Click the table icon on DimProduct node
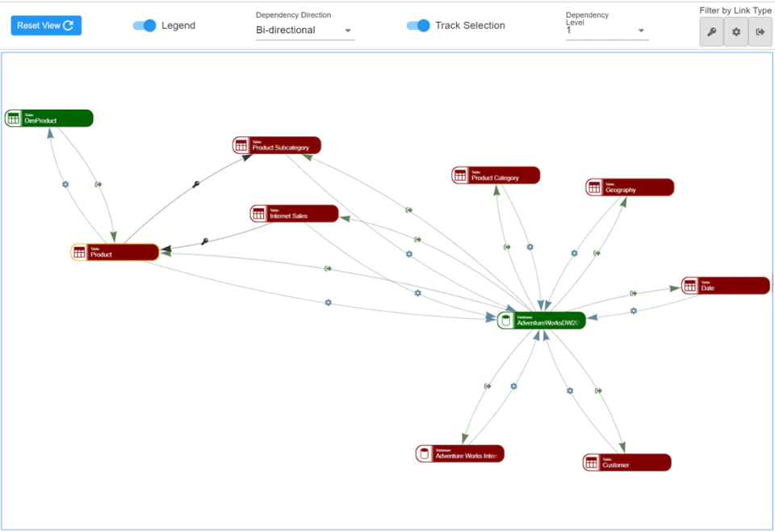The image size is (775, 532). click(x=14, y=119)
